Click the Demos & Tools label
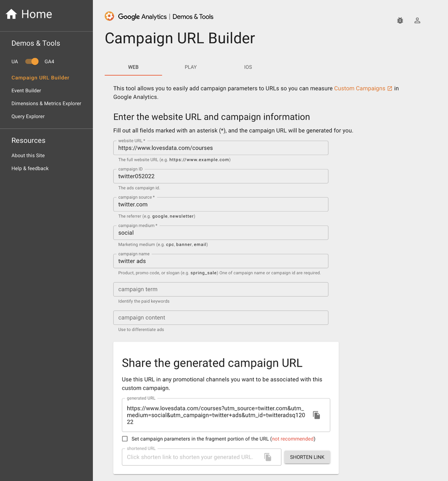This screenshot has width=448, height=481. point(35,43)
